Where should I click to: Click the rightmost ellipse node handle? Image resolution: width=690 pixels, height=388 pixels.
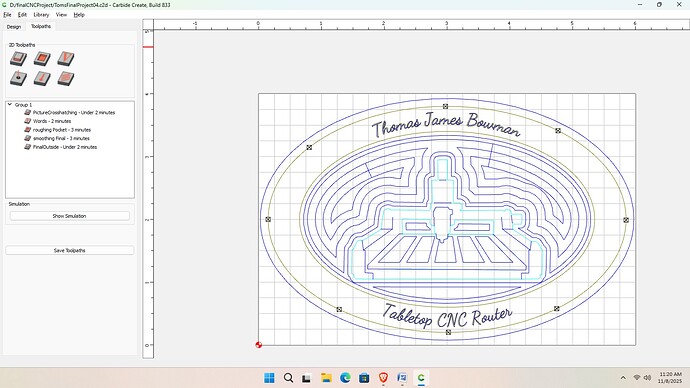point(626,220)
